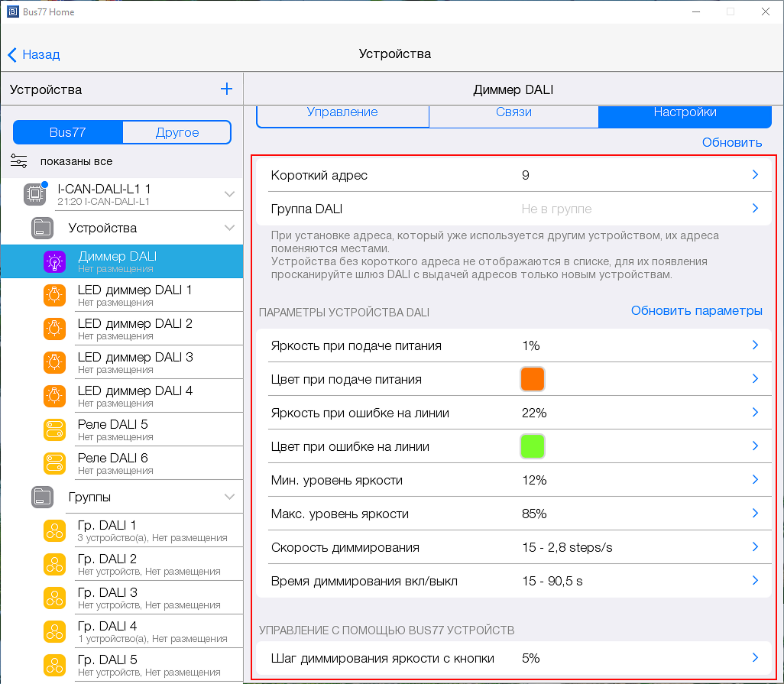Click the Реле DALI 5 relay icon
This screenshot has height=684, width=784.
point(54,430)
